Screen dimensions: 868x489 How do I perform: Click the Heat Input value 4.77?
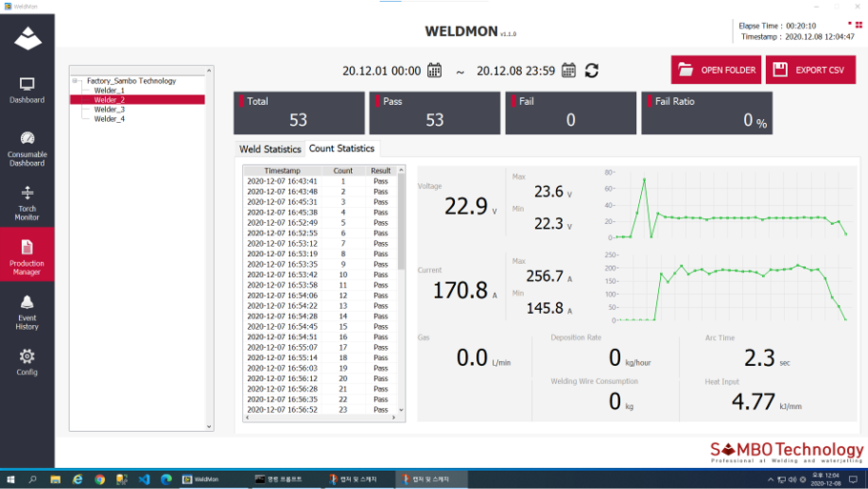(754, 401)
